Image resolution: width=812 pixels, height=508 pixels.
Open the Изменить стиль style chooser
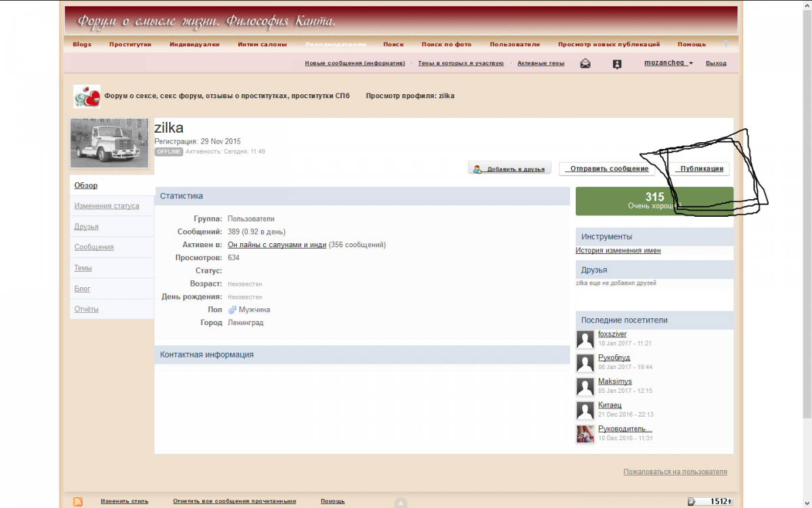125,501
